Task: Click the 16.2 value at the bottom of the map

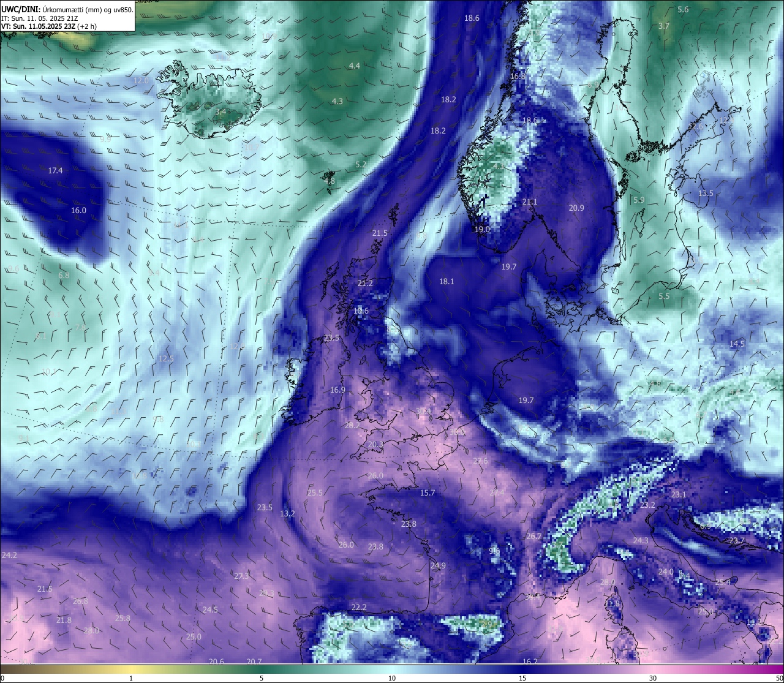Action: click(530, 661)
